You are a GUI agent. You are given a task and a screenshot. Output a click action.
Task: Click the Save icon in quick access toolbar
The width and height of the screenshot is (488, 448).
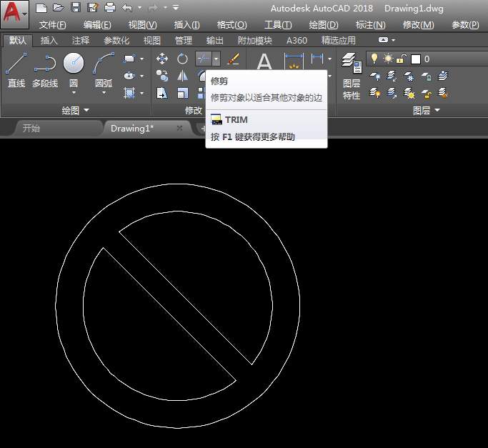76,8
